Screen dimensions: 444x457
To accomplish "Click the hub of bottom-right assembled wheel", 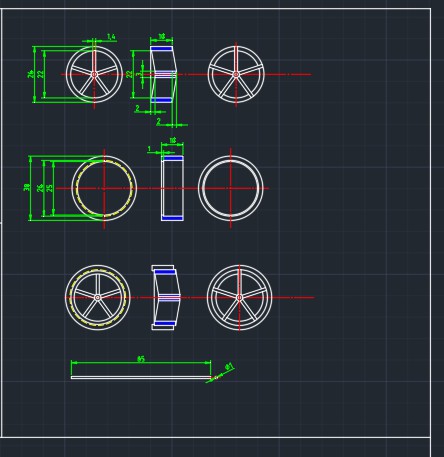I will pos(239,297).
